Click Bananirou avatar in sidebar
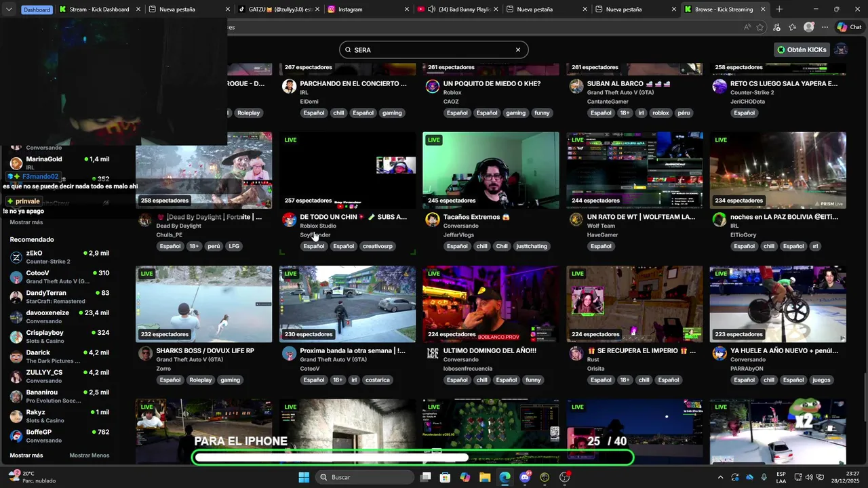868x488 pixels. tap(16, 396)
